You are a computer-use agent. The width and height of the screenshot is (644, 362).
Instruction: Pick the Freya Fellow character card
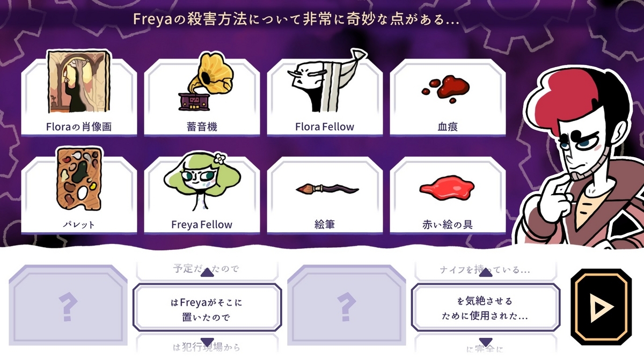(x=202, y=193)
